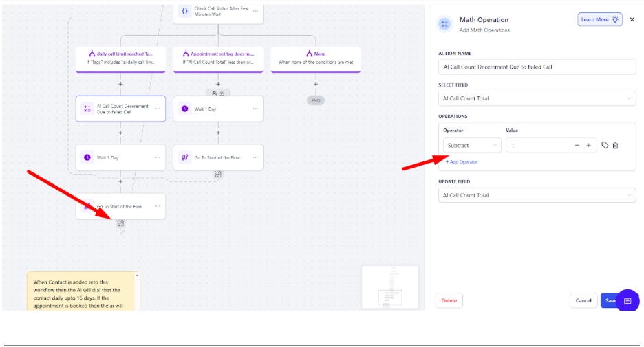Click the Learn More button
The height and width of the screenshot is (347, 644).
599,20
